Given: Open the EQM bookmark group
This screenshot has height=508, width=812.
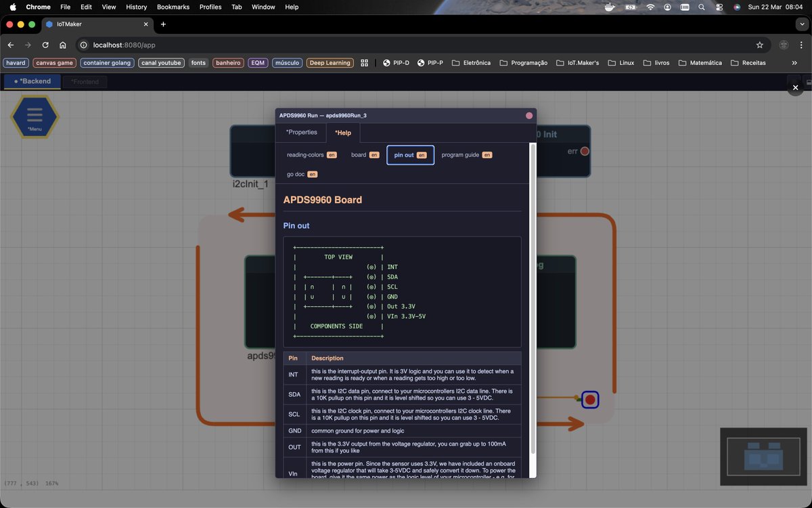Looking at the screenshot, I should [x=258, y=63].
